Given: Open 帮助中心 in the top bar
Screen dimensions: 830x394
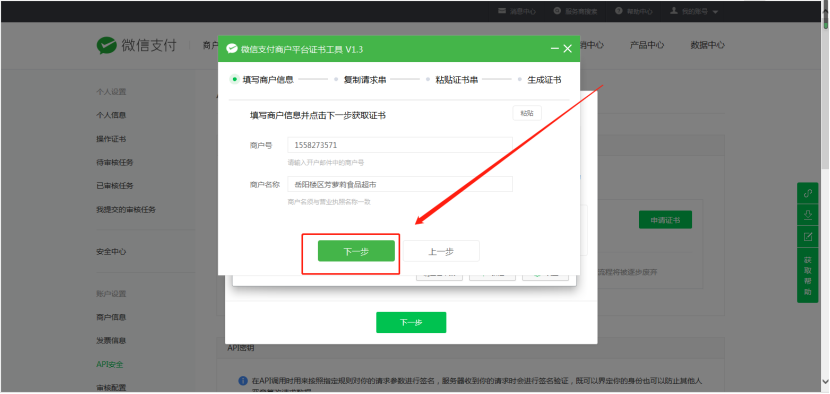Looking at the screenshot, I should pos(640,11).
